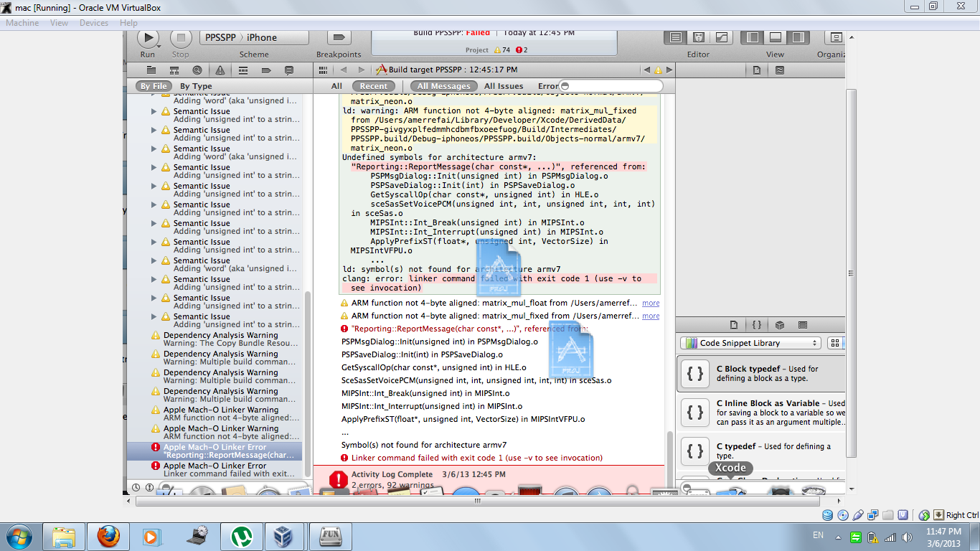The height and width of the screenshot is (551, 980).
Task: Open the PPSSPP iPhone scheme selector
Action: coord(255,37)
